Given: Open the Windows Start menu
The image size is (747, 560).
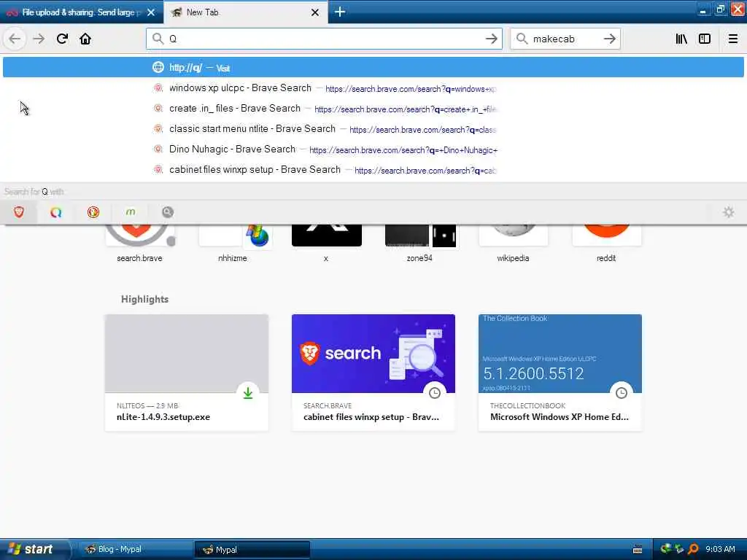Looking at the screenshot, I should [x=34, y=549].
